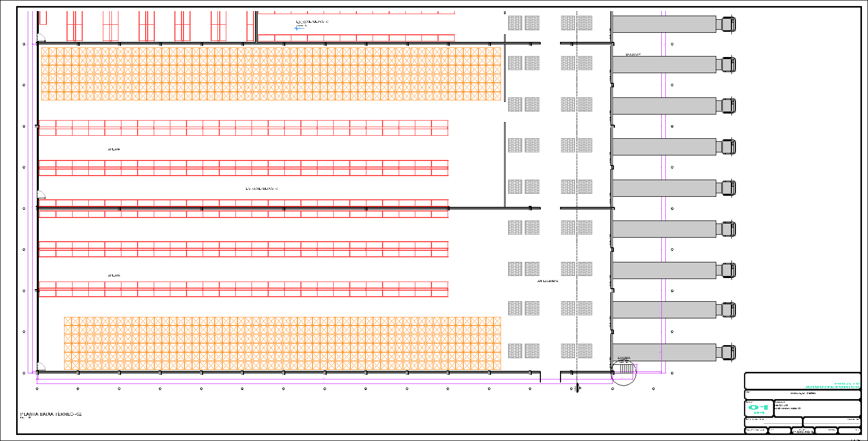Select the lower orange pallet storage block
Viewport: 868px width, 441px height.
282,343
